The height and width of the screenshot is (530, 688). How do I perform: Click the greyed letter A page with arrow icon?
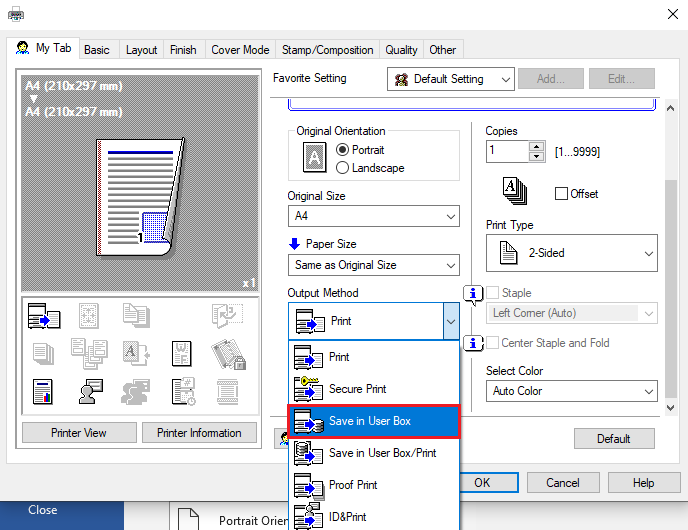point(136,354)
